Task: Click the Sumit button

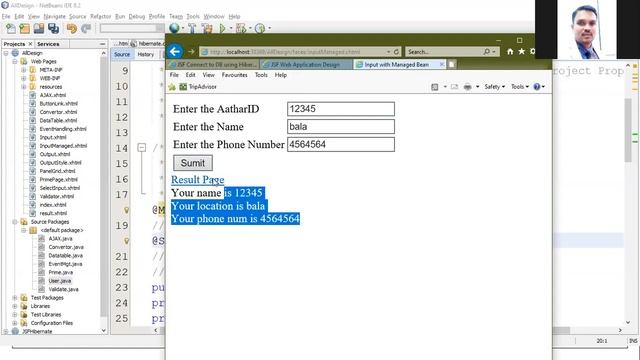Action: tap(193, 163)
